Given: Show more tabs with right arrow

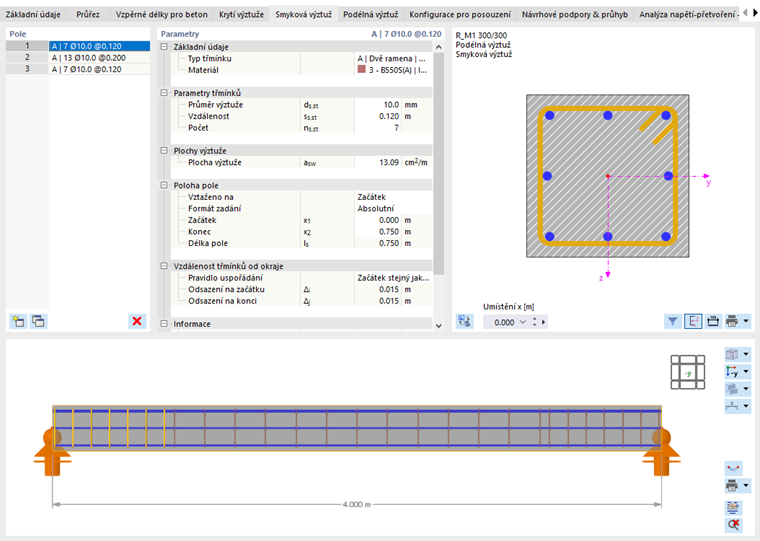Looking at the screenshot, I should pyautogui.click(x=755, y=14).
